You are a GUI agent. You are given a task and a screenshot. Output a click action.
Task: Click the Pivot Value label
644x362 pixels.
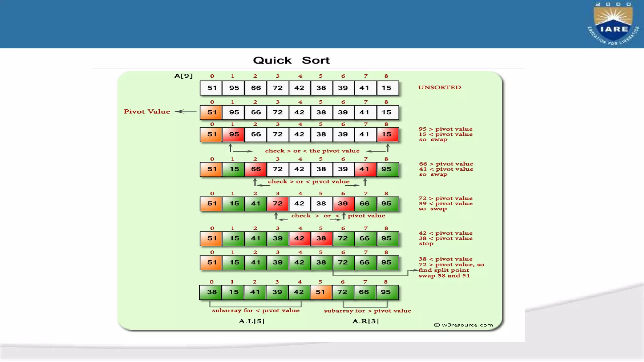[x=147, y=112]
